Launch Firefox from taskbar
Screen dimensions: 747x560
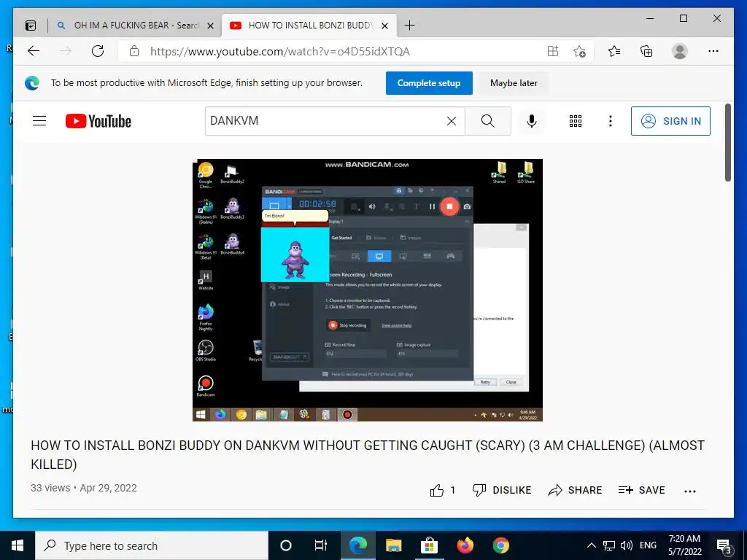[465, 545]
